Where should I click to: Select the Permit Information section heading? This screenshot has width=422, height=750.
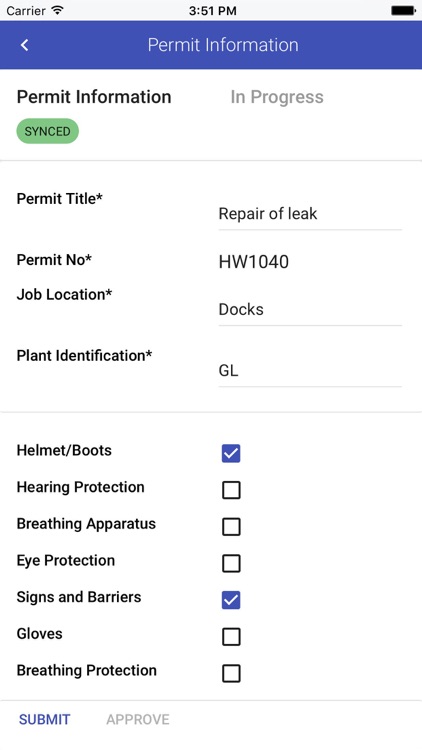[94, 97]
